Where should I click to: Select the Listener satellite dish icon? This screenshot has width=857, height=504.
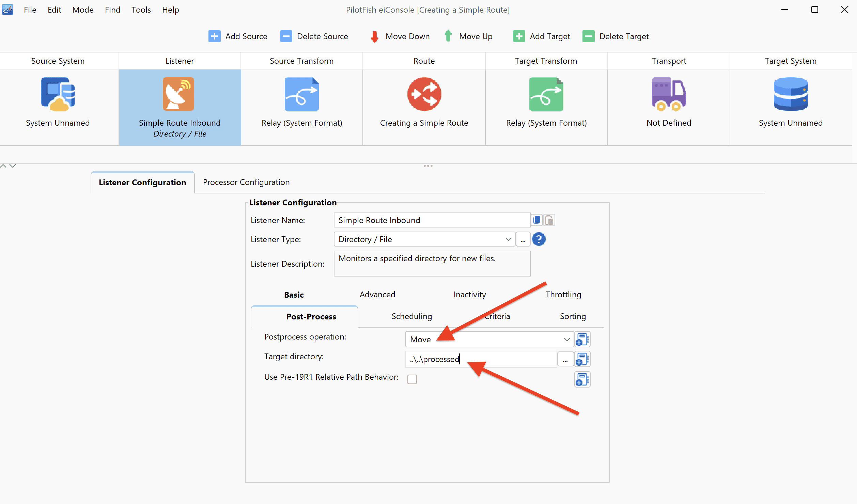pos(178,94)
